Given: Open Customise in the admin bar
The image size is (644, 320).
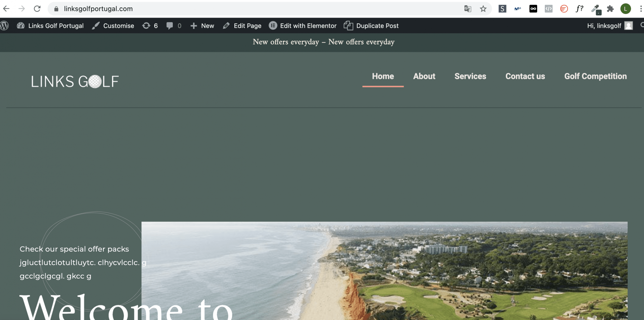Looking at the screenshot, I should pyautogui.click(x=113, y=26).
